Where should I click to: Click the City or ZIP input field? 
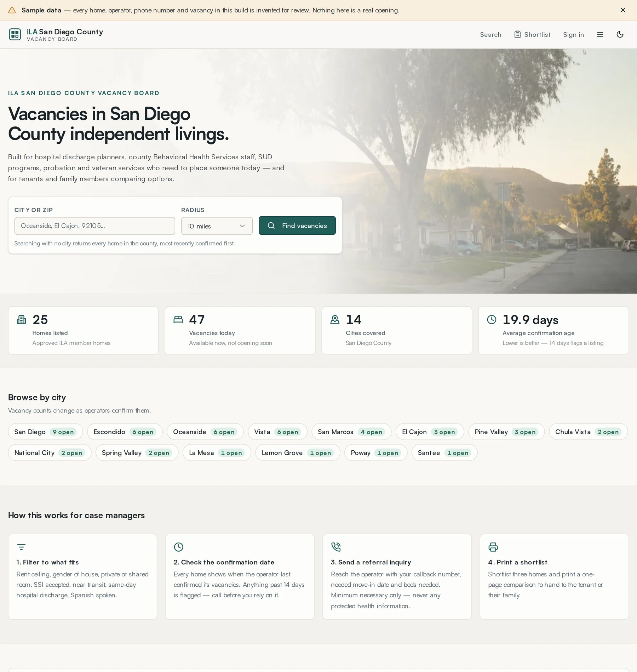(x=94, y=226)
